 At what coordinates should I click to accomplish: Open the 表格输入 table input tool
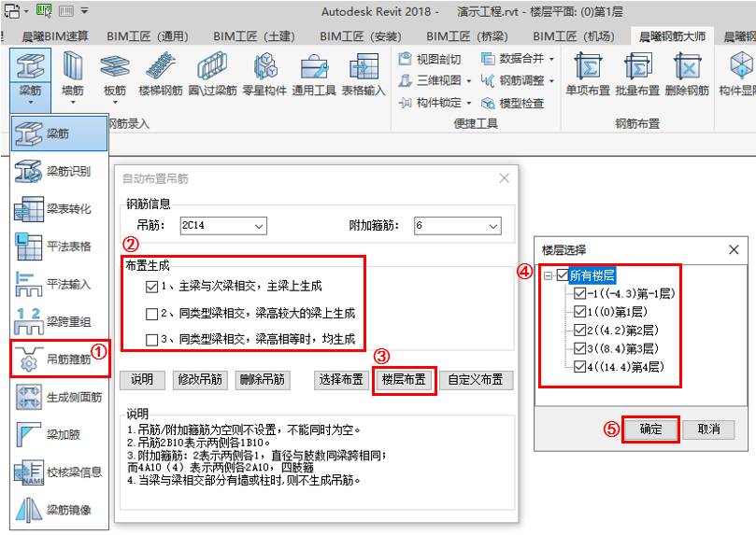click(364, 72)
